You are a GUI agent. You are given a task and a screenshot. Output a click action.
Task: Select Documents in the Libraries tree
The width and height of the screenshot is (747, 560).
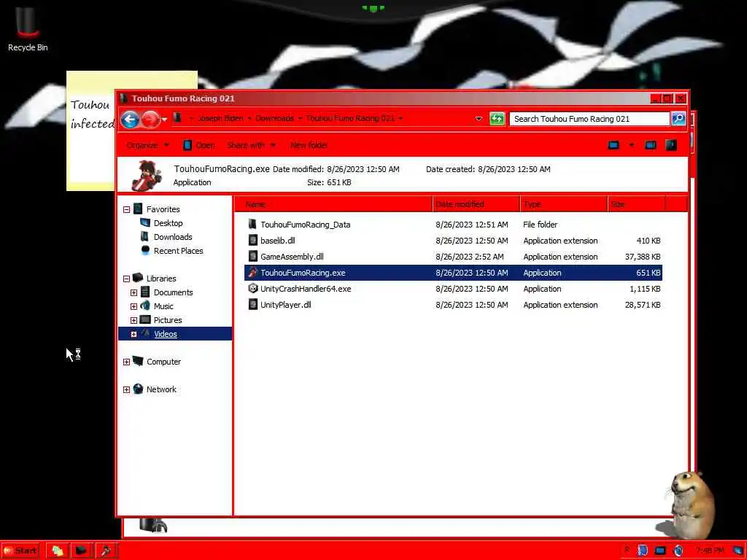coord(173,292)
